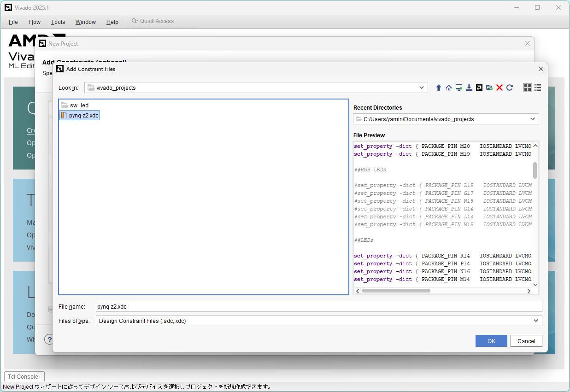This screenshot has height=392, width=570.
Task: Click the File Preview vertical scrollbar
Action: 535,170
